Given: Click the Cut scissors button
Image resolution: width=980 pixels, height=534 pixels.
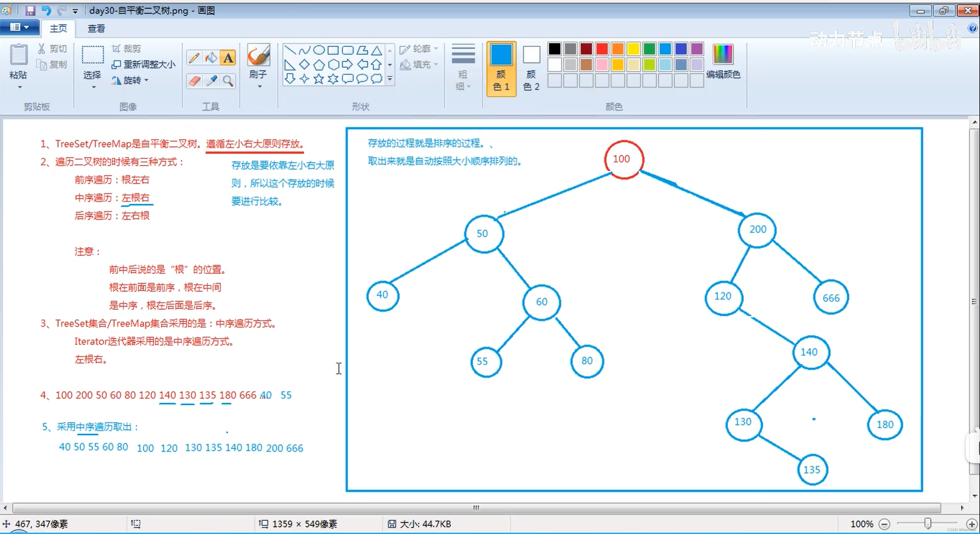Looking at the screenshot, I should (52, 49).
